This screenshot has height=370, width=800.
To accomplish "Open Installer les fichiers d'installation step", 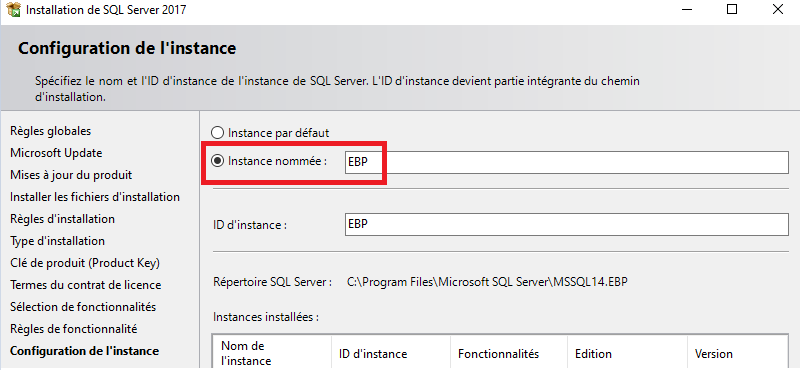I will [95, 197].
